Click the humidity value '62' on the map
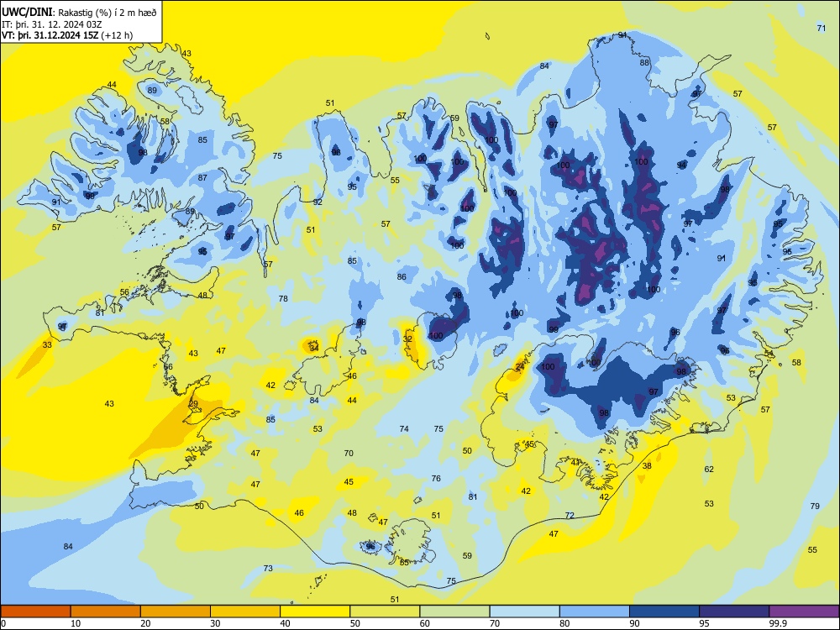Image resolution: width=840 pixels, height=630 pixels. 709,470
